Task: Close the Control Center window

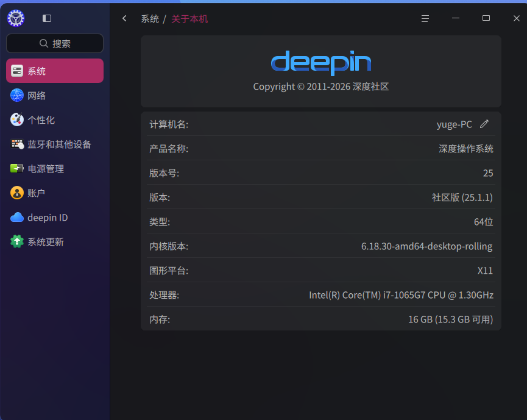Action: [x=517, y=18]
